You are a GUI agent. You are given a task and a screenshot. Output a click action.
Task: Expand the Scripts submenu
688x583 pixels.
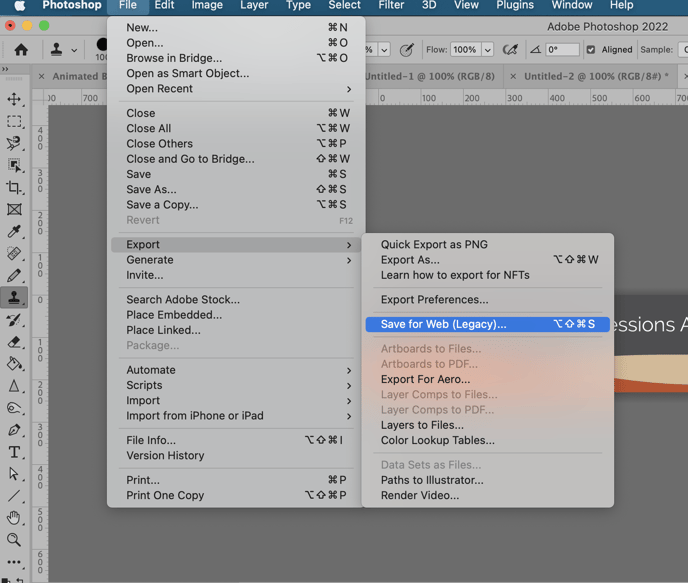[236, 385]
